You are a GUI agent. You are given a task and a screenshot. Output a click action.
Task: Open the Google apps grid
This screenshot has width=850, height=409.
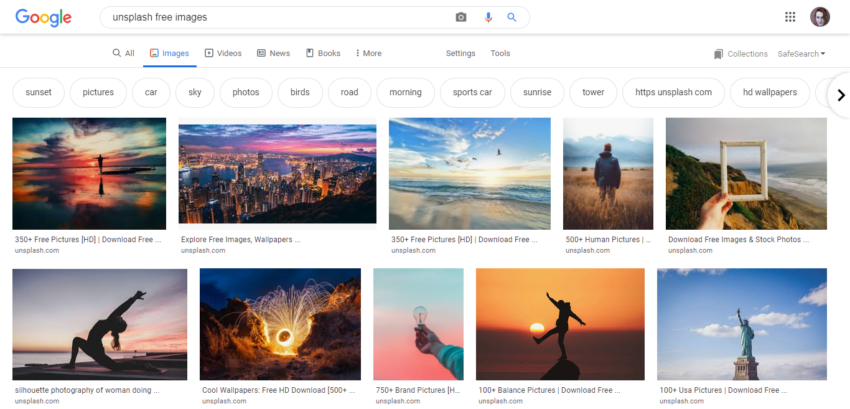pyautogui.click(x=790, y=17)
